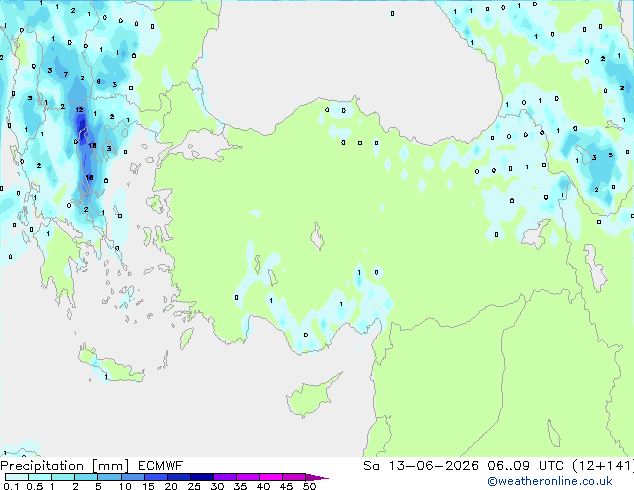Click the 'ECMWF' model label

tap(161, 466)
